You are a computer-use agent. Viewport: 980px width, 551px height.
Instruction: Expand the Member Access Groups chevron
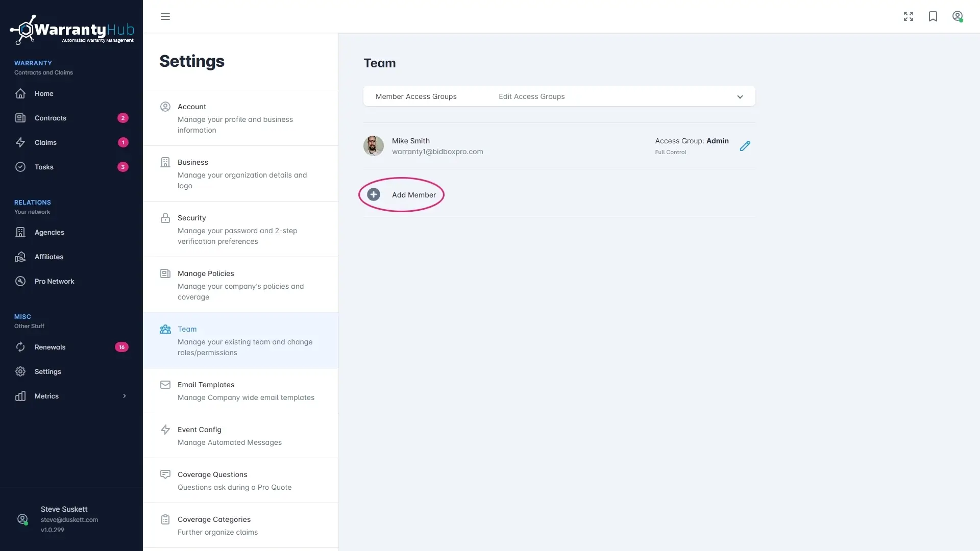(740, 97)
